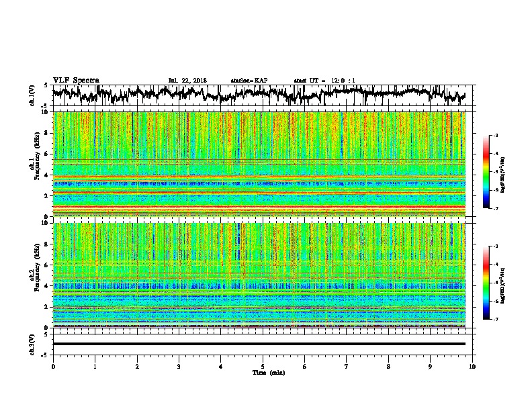
Task: Click the "0" tick label on time axis
Action: click(x=53, y=367)
